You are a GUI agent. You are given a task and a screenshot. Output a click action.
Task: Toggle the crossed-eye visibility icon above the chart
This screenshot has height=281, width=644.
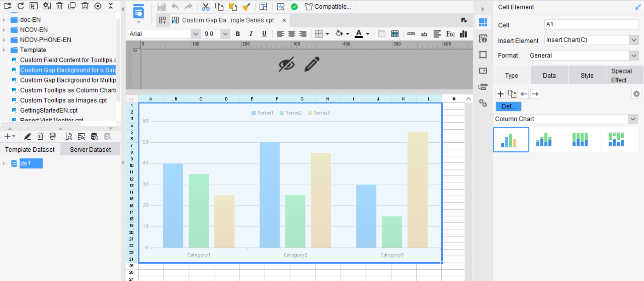pyautogui.click(x=286, y=64)
